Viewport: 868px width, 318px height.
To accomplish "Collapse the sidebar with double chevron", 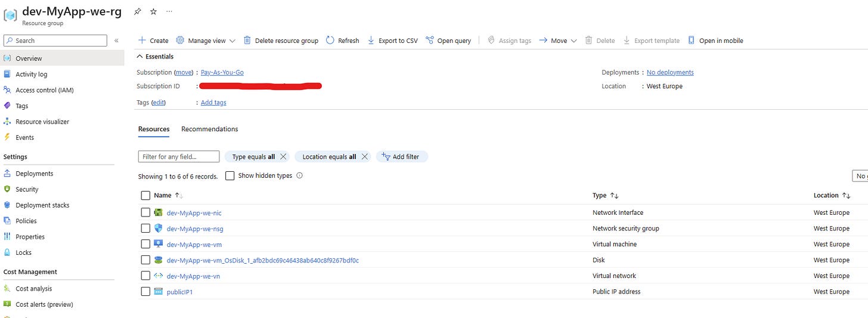I will [x=116, y=41].
